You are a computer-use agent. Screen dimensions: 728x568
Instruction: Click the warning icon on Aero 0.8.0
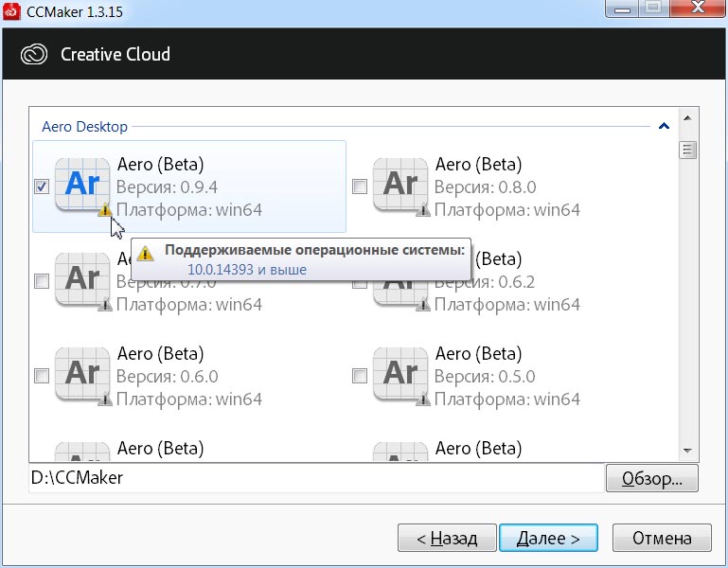pos(423,210)
